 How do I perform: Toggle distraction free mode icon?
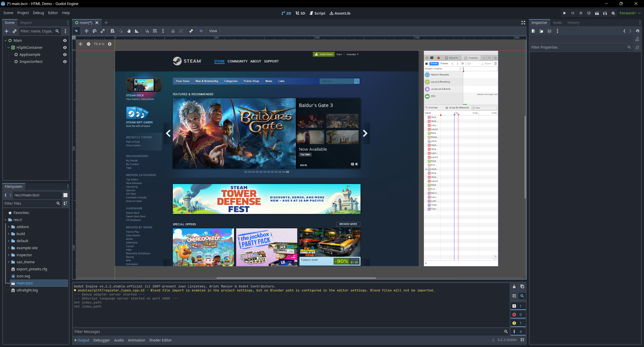click(523, 23)
